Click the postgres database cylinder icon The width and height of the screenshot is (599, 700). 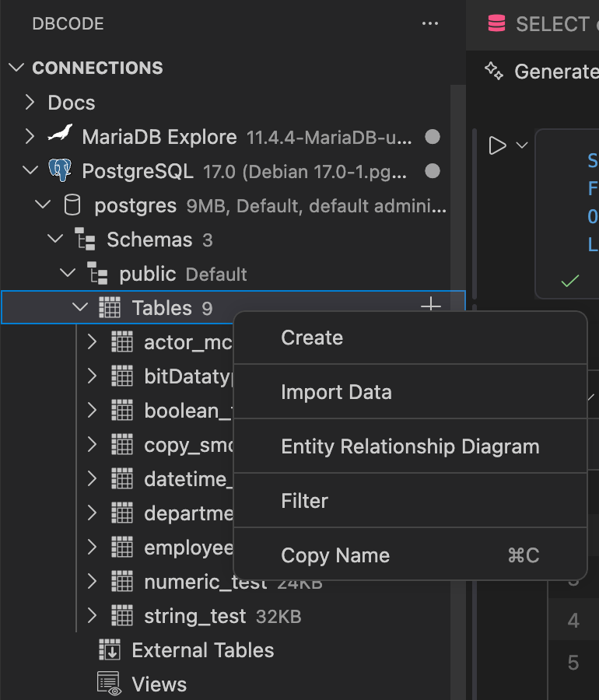72,205
